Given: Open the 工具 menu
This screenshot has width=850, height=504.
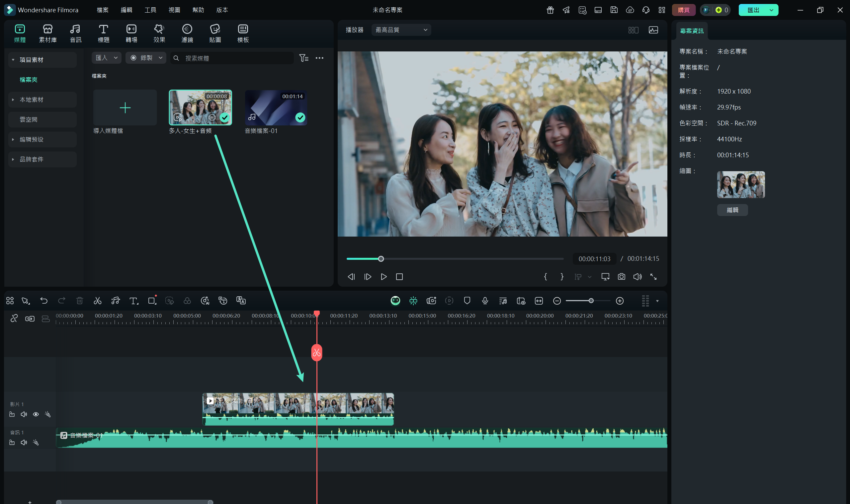Looking at the screenshot, I should 150,10.
